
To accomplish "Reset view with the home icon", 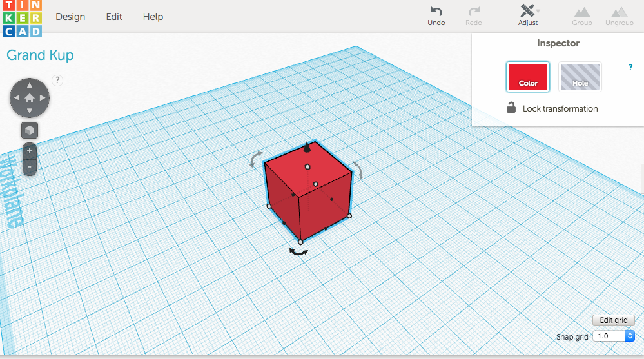I will pos(30,98).
